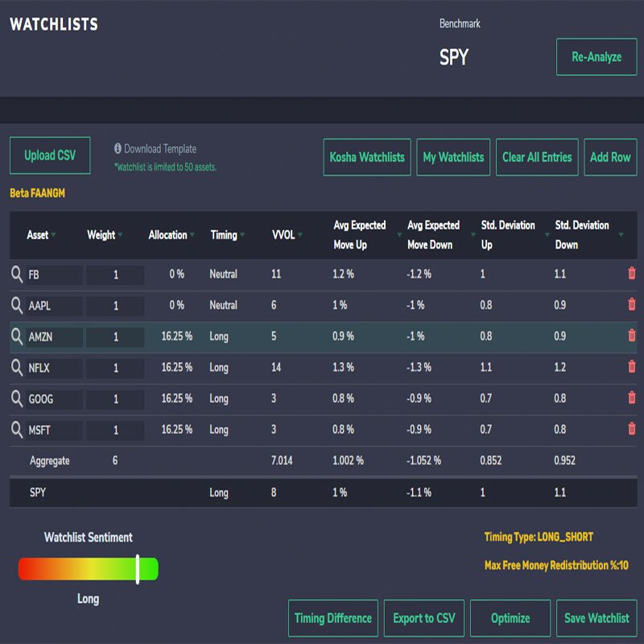644x644 pixels.
Task: Click the magnifier icon next to FB
Action: coord(16,274)
